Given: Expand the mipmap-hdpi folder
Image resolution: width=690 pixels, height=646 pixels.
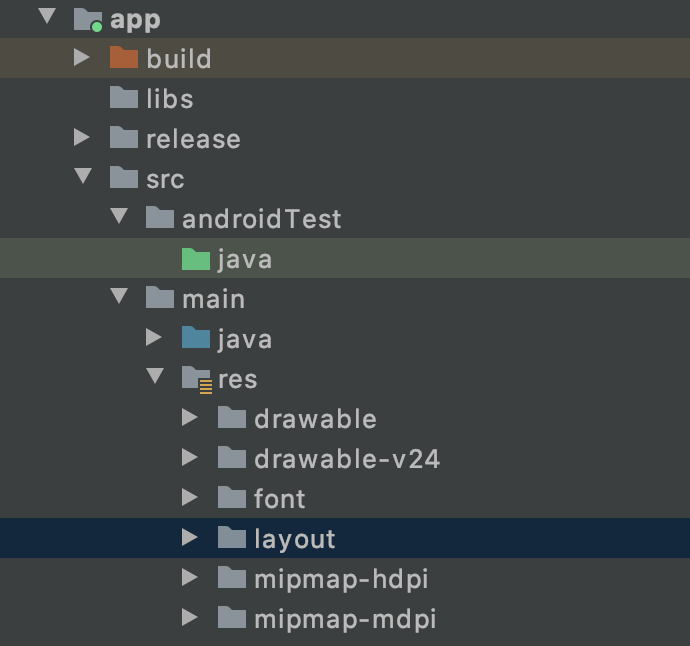Looking at the screenshot, I should (x=190, y=578).
